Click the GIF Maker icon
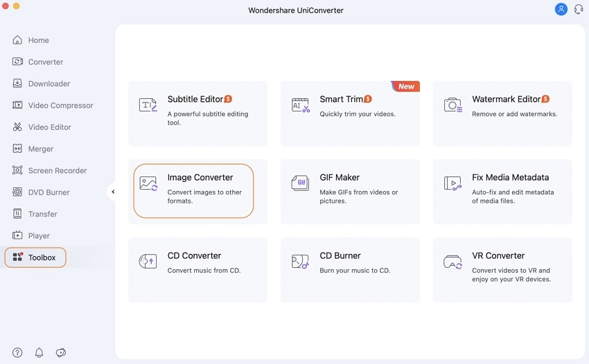 coord(301,183)
